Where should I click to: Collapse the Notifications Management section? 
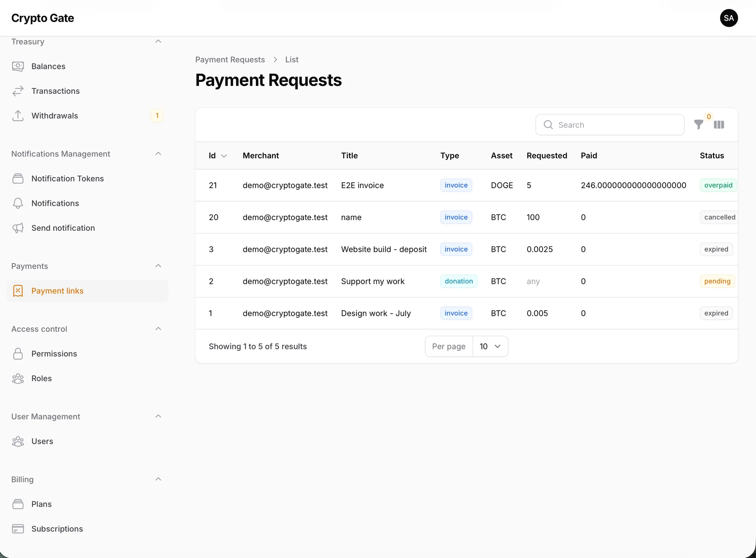[158, 154]
